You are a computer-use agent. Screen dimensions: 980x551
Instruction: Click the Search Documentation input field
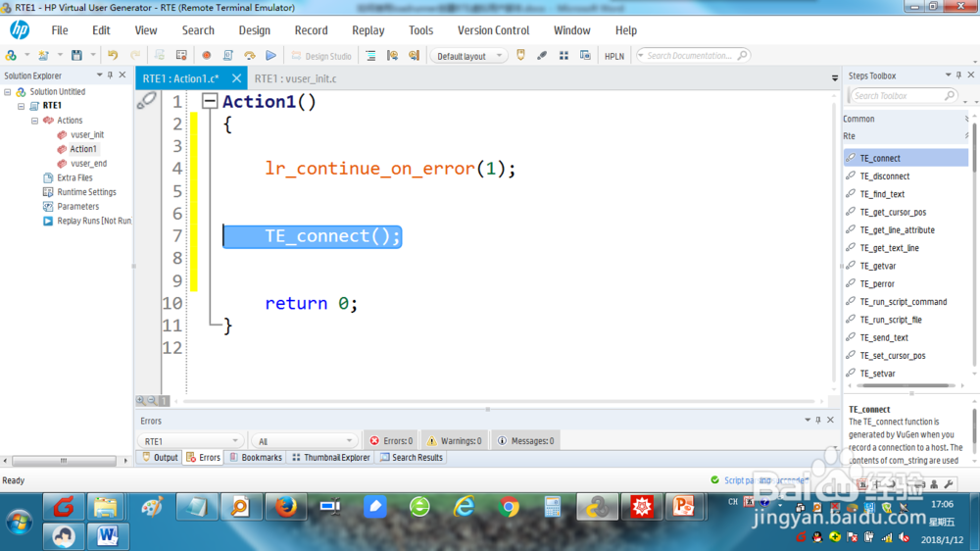coord(693,56)
